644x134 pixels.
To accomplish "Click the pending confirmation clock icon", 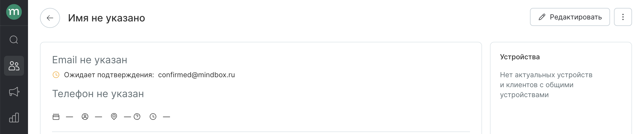I will pyautogui.click(x=56, y=75).
